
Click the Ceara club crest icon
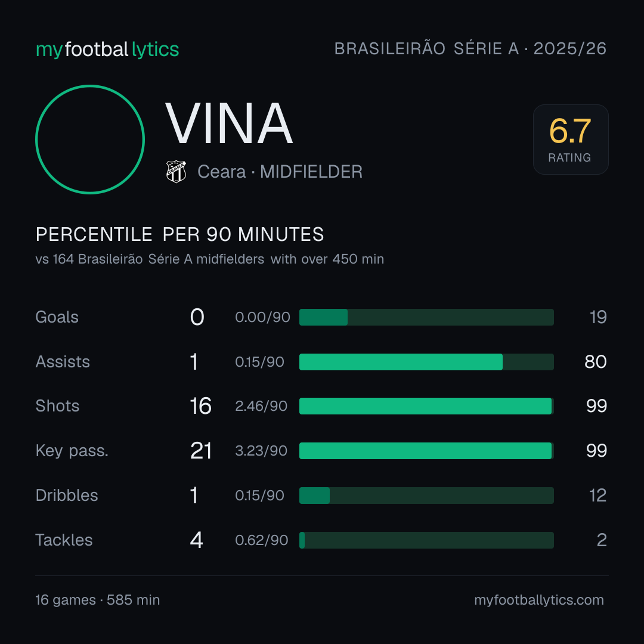pos(176,171)
